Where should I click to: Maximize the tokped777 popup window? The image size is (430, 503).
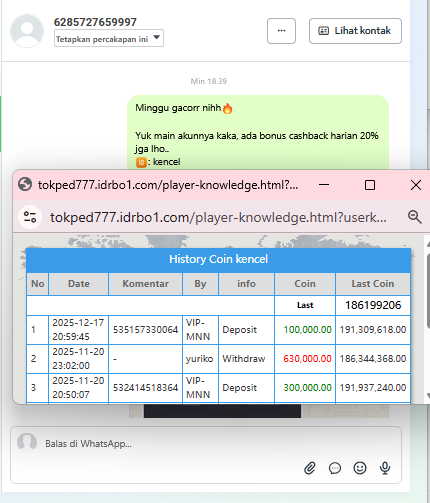pyautogui.click(x=370, y=185)
